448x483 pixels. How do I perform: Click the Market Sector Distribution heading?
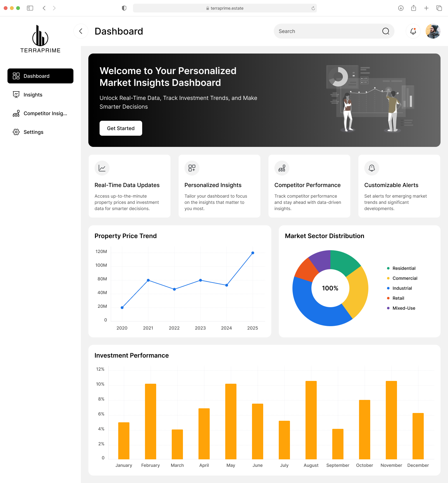click(x=324, y=236)
